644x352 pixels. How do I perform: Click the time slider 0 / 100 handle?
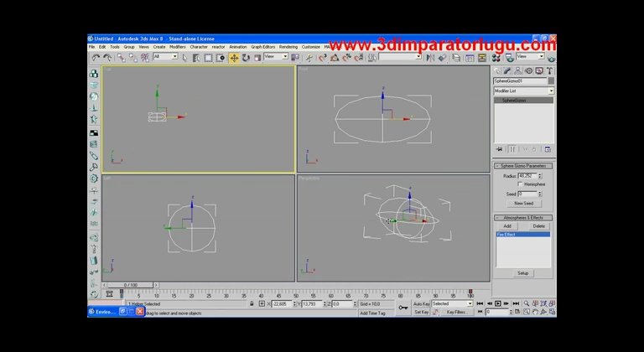coord(131,285)
